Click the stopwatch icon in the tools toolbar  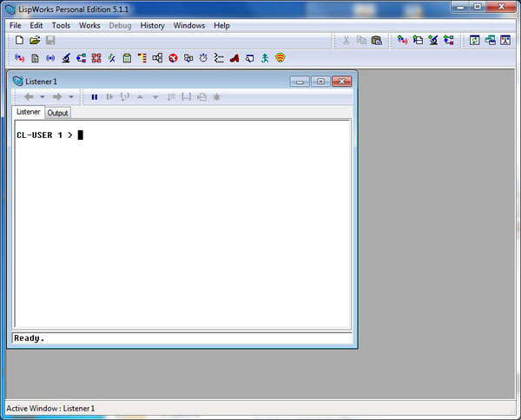coord(203,58)
